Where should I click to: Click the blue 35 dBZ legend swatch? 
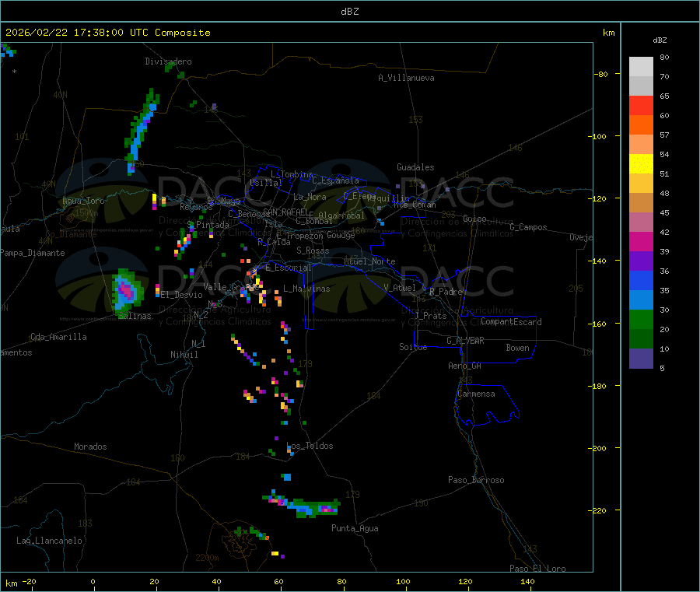coord(641,280)
